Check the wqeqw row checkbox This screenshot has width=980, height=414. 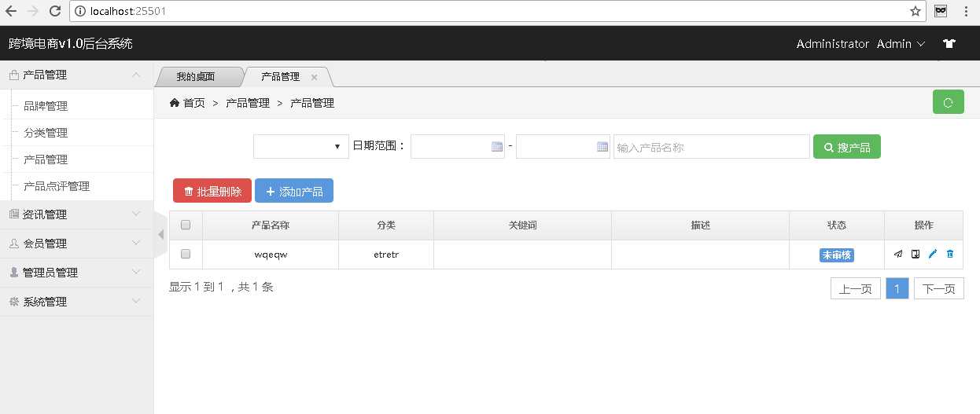(186, 254)
